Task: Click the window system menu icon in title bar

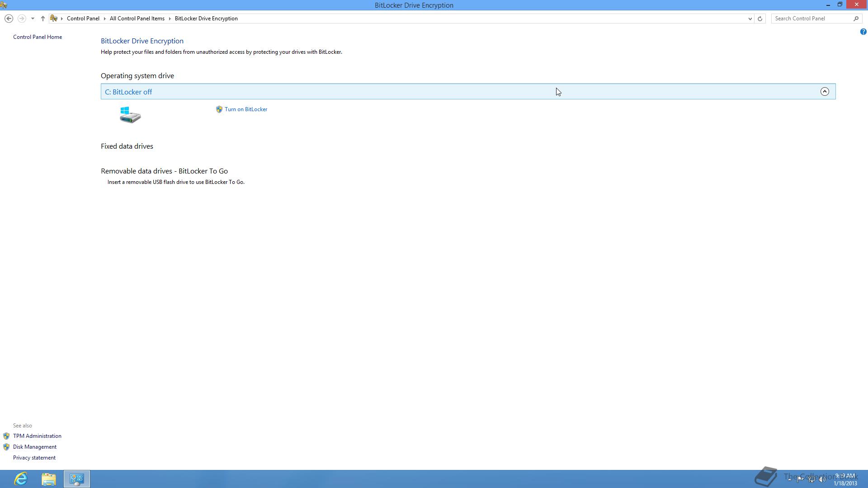Action: pos(4,5)
